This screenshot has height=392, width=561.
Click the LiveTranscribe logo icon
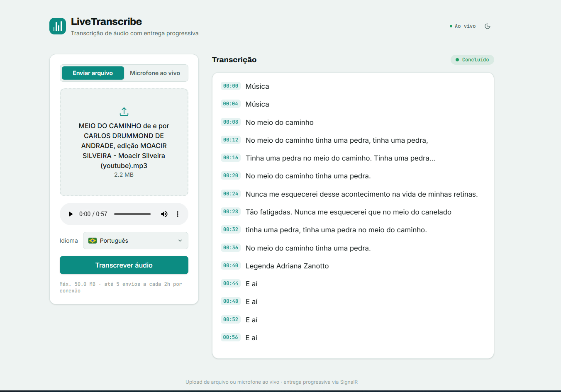(58, 26)
